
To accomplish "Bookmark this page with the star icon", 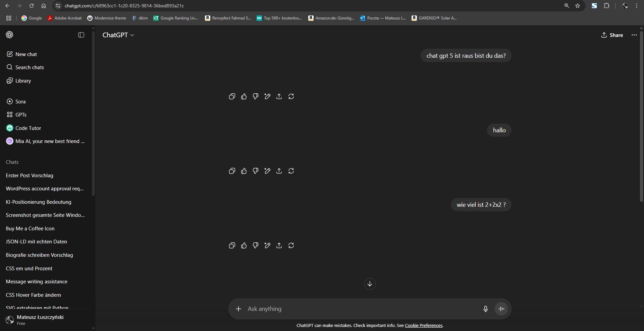I will coord(578,6).
